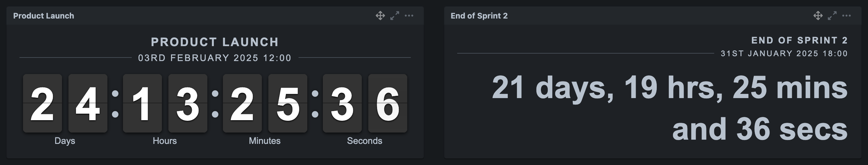
Task: Click the flip card showing digit 4
Action: [88, 103]
